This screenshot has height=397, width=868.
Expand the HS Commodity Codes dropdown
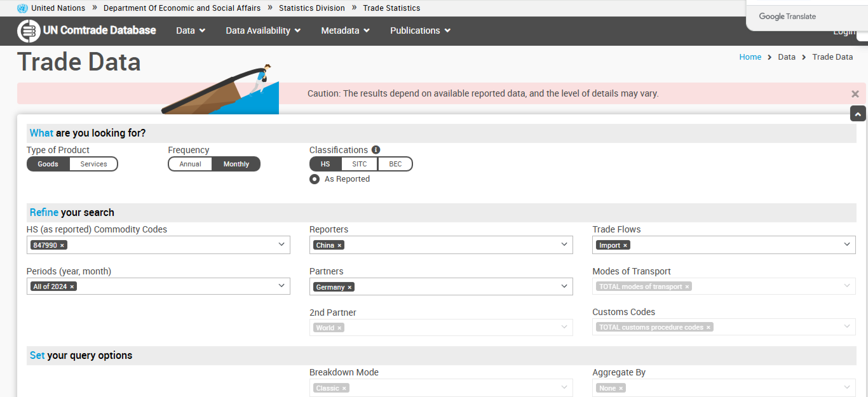coord(281,245)
